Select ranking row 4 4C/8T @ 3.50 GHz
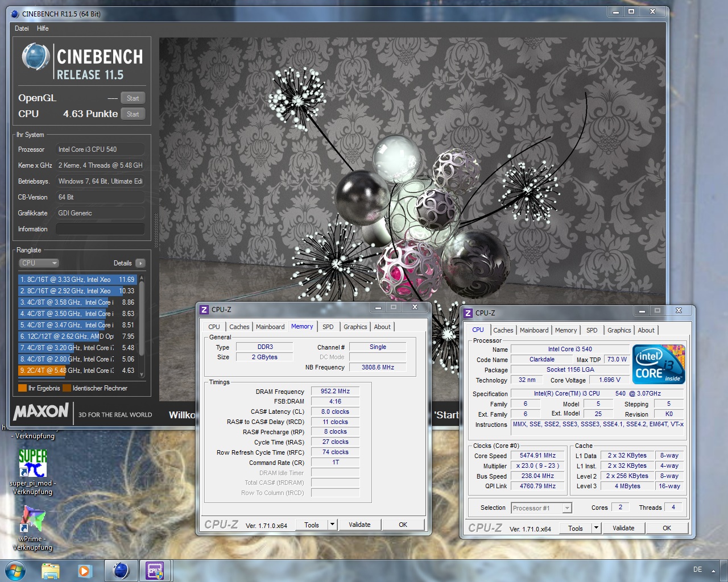 point(77,314)
